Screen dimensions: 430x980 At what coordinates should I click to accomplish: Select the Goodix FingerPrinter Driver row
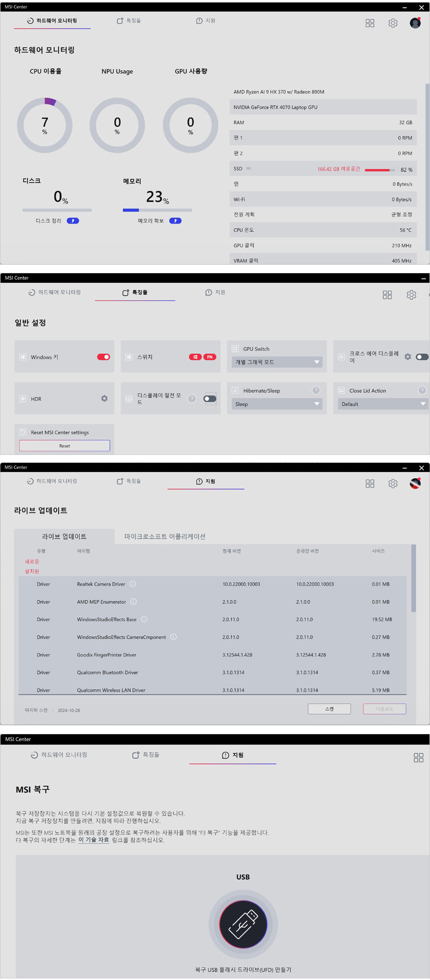pos(212,655)
